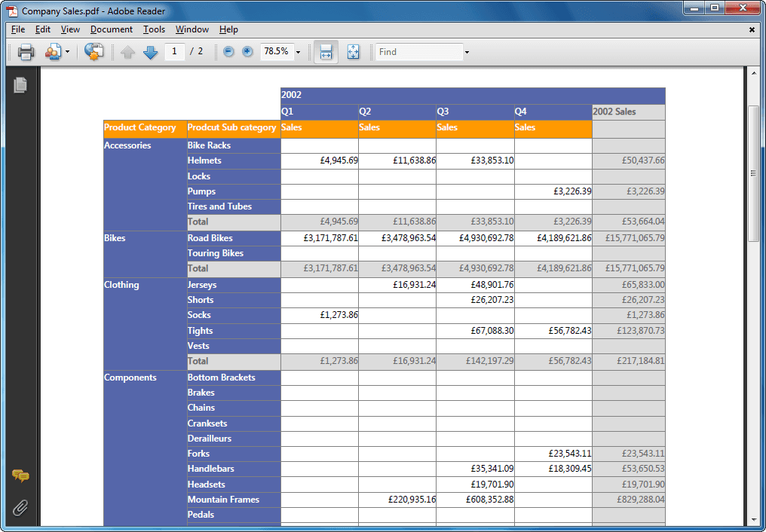Click the '£1,273.86' Socks Q1 value
Screen dimensions: 766x532
point(339,315)
